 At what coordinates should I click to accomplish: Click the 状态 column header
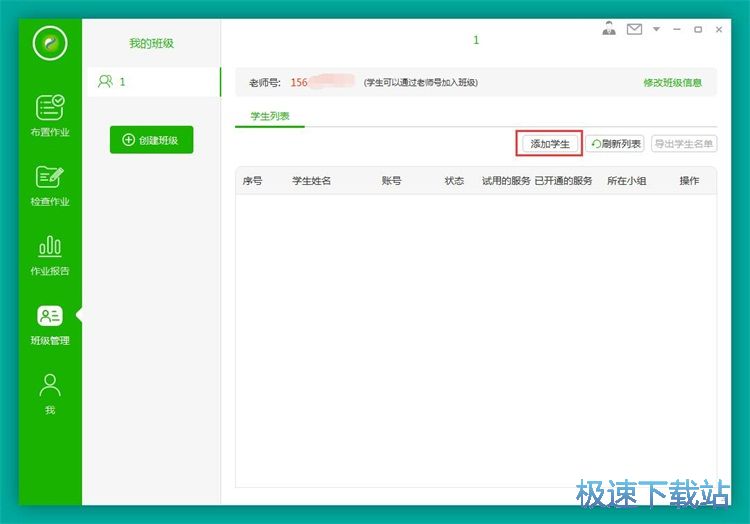click(454, 181)
